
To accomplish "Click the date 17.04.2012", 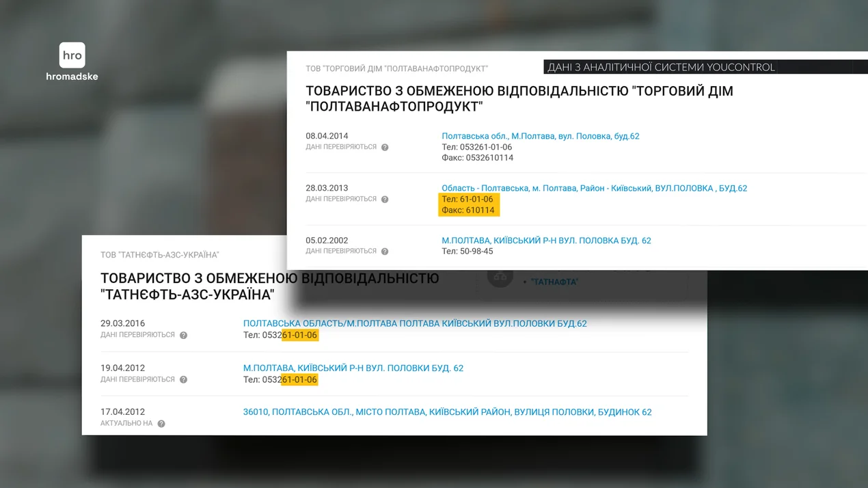I will click(x=123, y=412).
